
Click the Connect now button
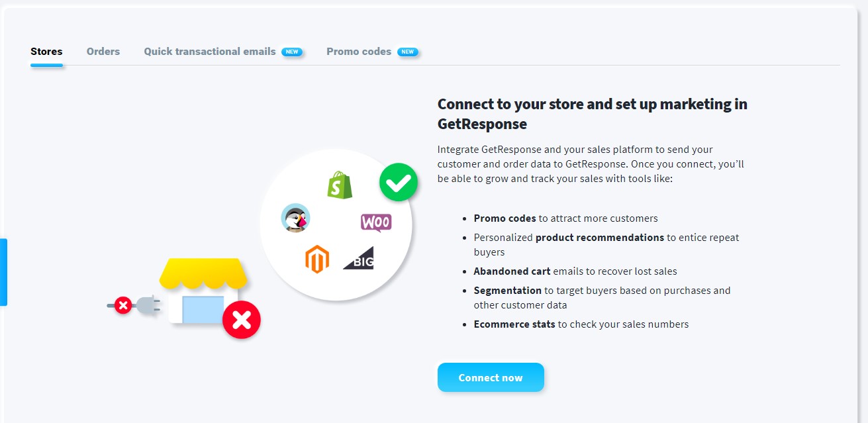[x=491, y=377]
